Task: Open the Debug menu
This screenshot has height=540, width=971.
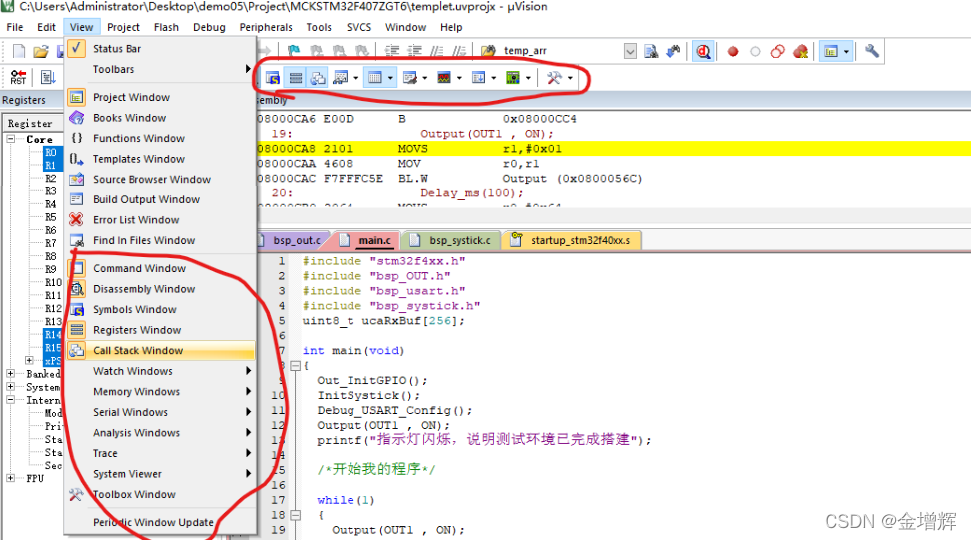Action: point(209,27)
